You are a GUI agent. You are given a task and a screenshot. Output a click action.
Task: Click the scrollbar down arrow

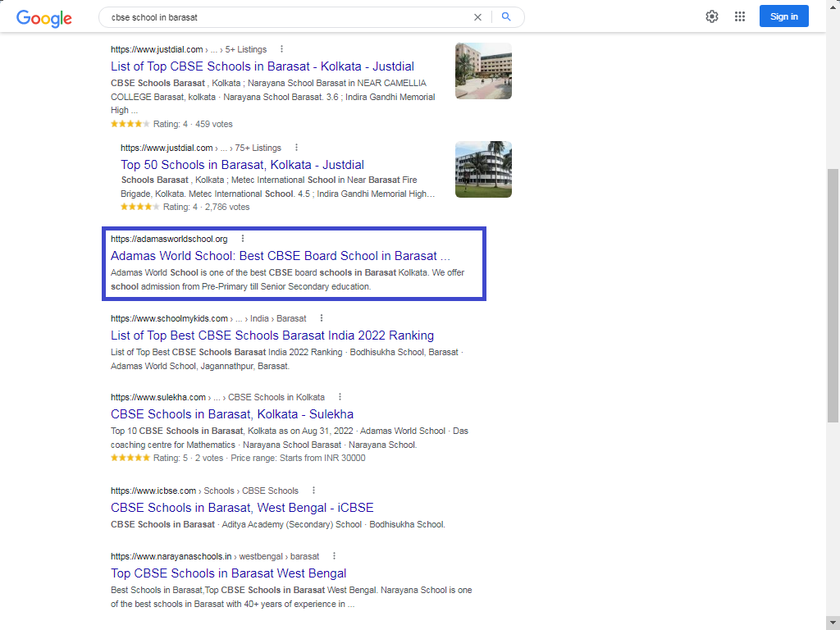(833, 623)
